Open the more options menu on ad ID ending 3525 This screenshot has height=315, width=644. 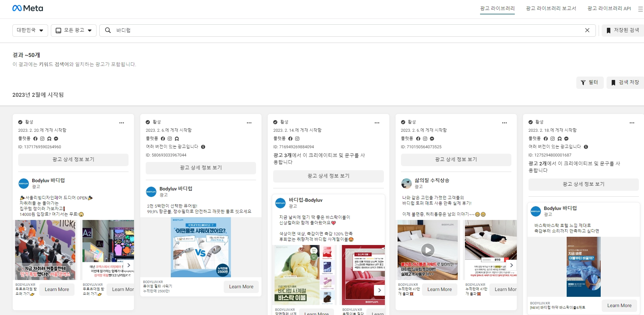tap(504, 122)
